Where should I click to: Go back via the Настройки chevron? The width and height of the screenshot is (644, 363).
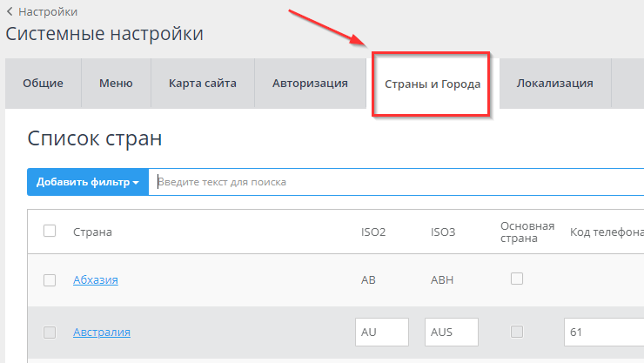point(10,12)
